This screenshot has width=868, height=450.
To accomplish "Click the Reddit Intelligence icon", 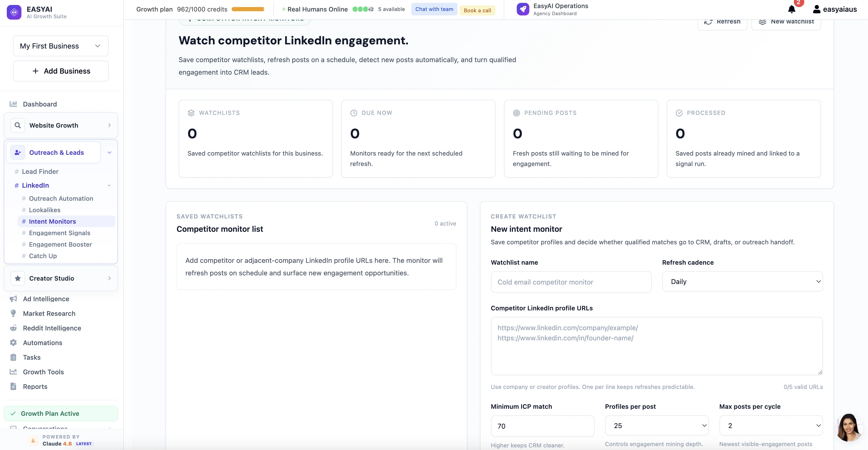I will (x=14, y=328).
